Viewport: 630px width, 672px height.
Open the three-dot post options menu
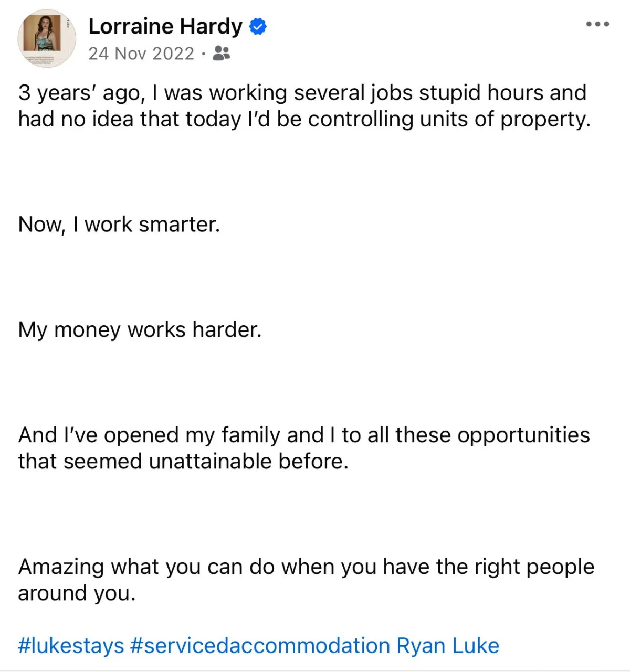tap(597, 24)
